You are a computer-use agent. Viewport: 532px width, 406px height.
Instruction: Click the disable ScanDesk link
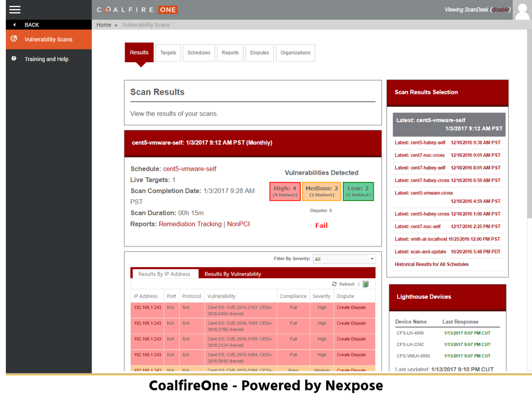coord(500,10)
